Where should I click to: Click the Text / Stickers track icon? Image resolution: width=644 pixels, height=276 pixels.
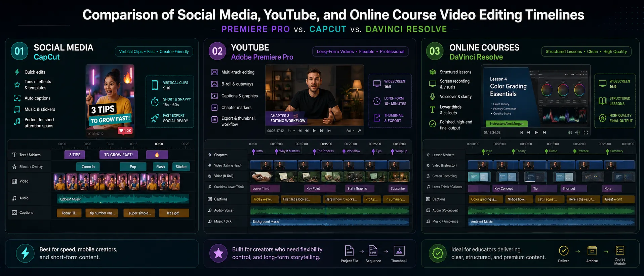pyautogui.click(x=14, y=155)
